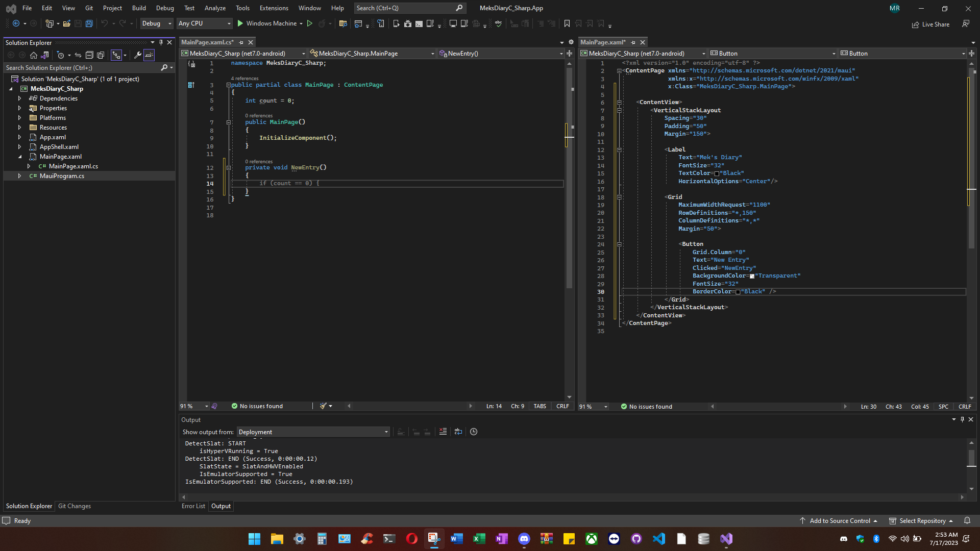The height and width of the screenshot is (551, 980).
Task: Click Switch between solutions and folder views icon
Action: (x=45, y=55)
